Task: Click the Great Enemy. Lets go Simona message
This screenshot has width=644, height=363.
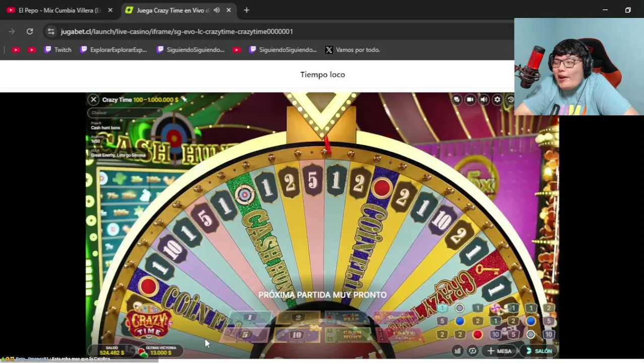Action: [x=118, y=155]
